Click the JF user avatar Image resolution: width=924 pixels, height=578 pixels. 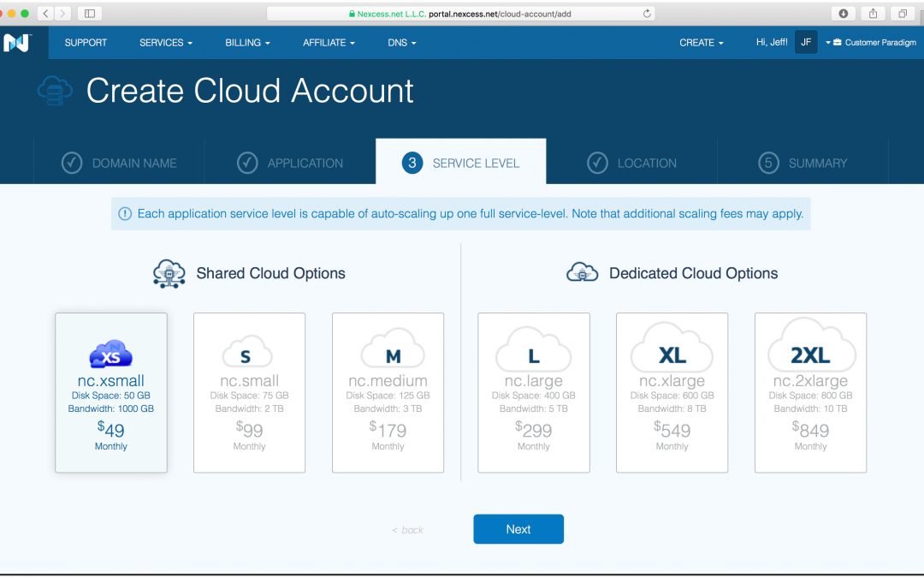click(x=805, y=42)
